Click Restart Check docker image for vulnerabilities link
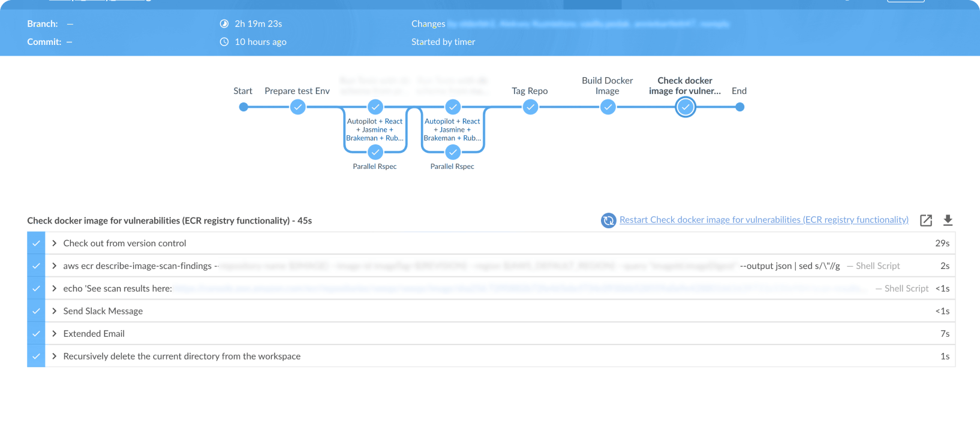The width and height of the screenshot is (980, 435). tap(763, 220)
